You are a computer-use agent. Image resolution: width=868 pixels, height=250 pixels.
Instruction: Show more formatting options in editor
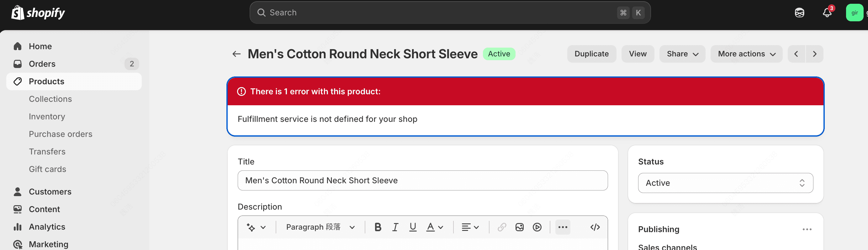[563, 227]
